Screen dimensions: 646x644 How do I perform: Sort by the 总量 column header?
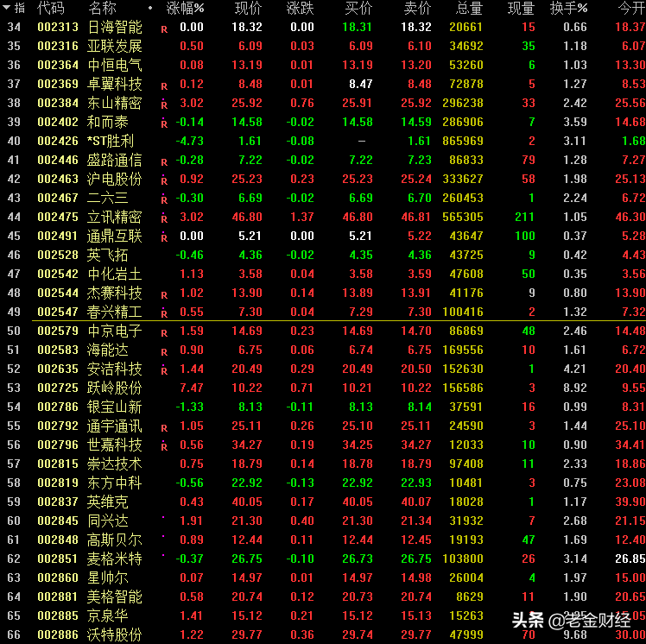[x=469, y=9]
